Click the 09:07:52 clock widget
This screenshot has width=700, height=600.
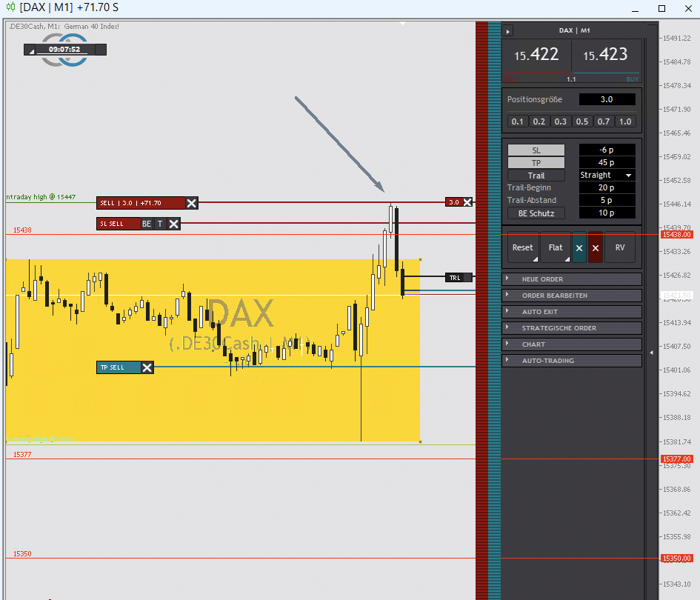coord(64,50)
